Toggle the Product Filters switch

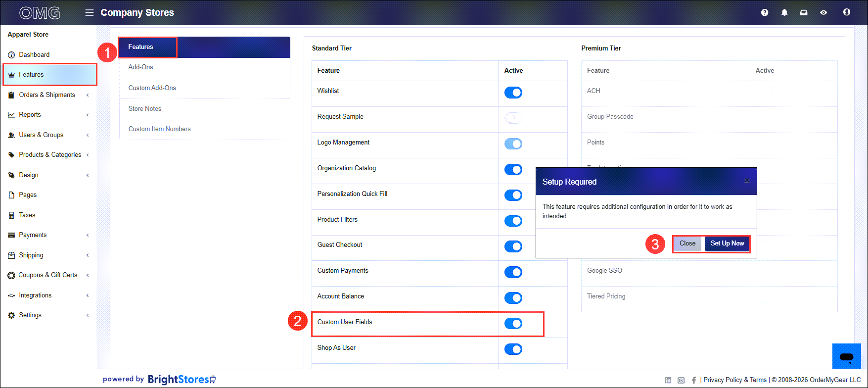coord(513,221)
